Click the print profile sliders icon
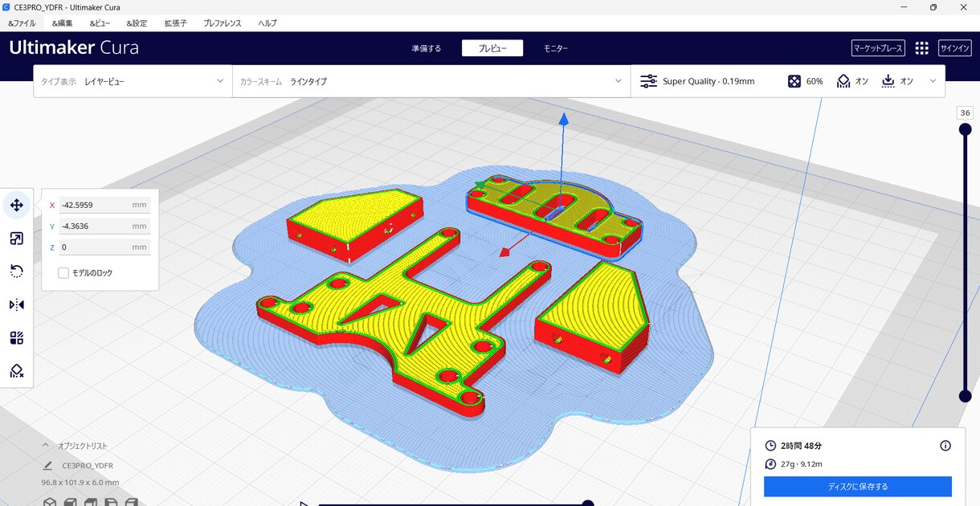This screenshot has height=506, width=980. 648,81
